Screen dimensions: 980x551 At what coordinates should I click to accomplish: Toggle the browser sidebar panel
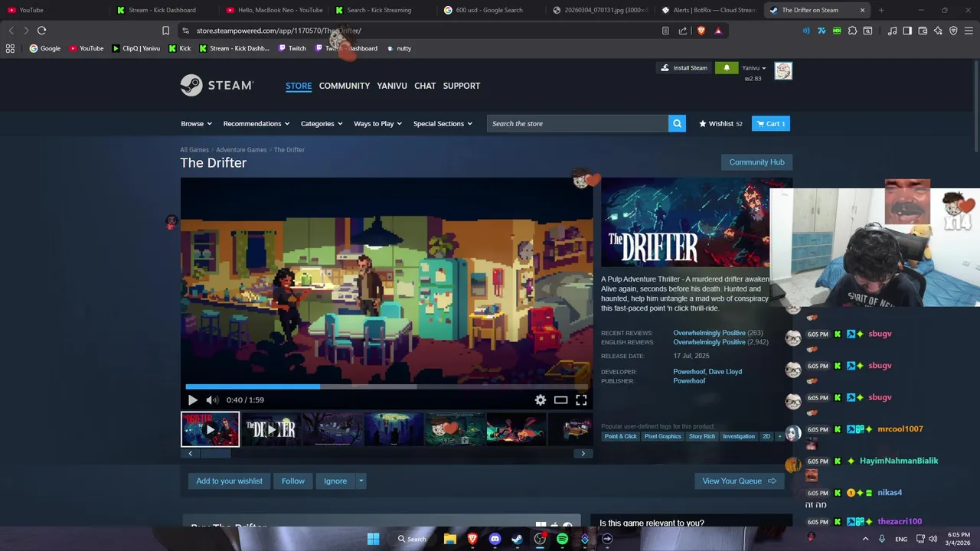pyautogui.click(x=907, y=31)
